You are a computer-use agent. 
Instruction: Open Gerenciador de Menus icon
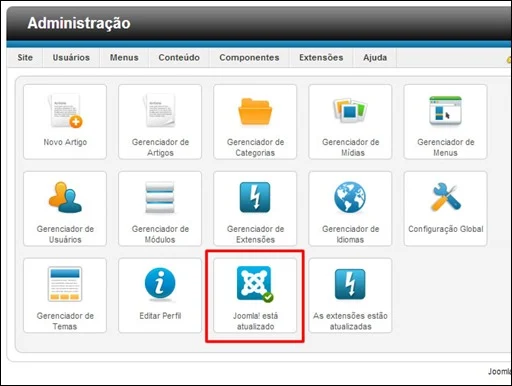pos(445,111)
